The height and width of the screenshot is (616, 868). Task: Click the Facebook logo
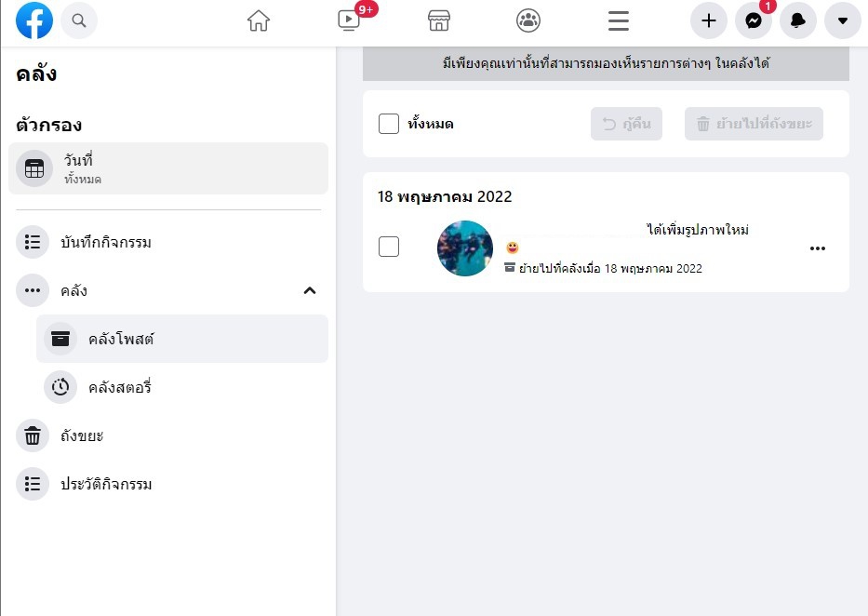(34, 20)
